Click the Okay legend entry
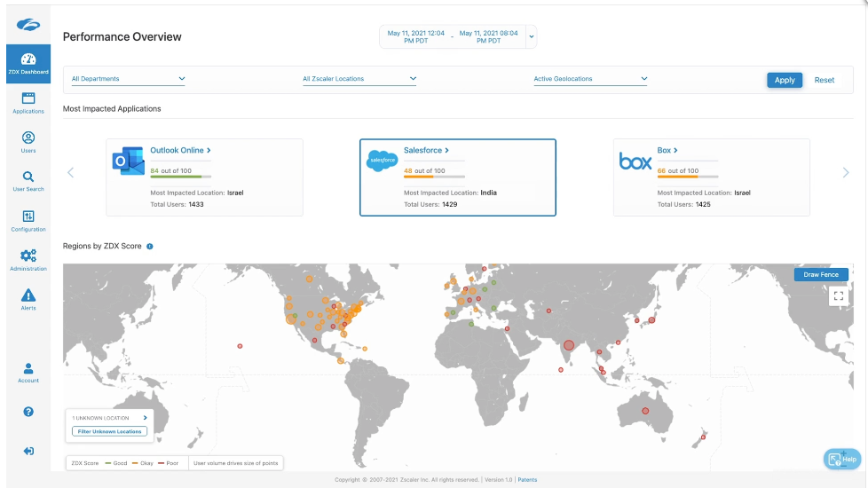 pos(143,463)
